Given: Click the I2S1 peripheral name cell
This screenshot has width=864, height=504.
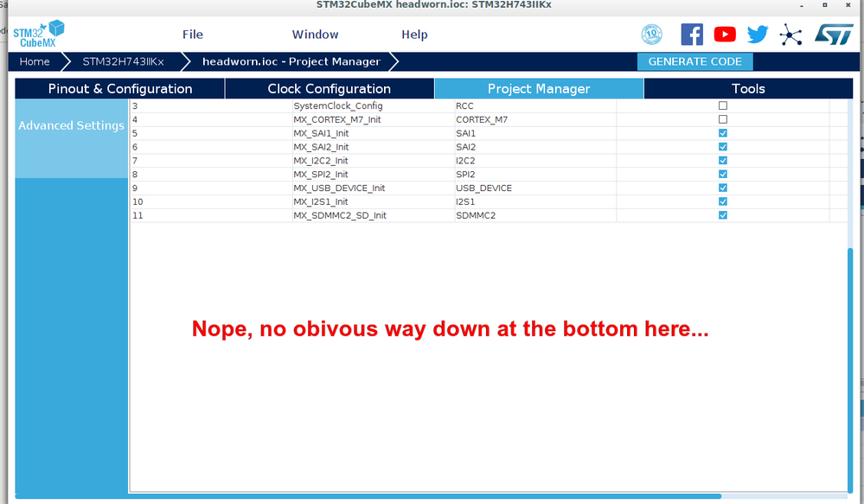Looking at the screenshot, I should pos(535,201).
